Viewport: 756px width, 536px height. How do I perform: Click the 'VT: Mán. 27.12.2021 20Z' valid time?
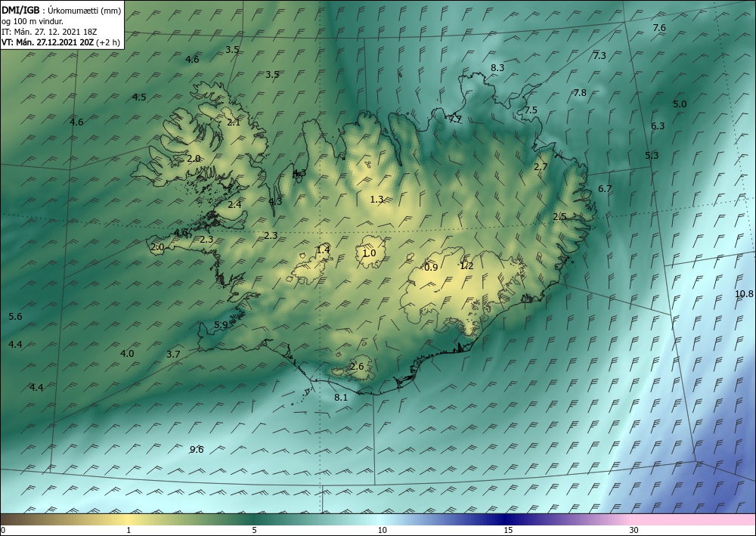click(48, 42)
